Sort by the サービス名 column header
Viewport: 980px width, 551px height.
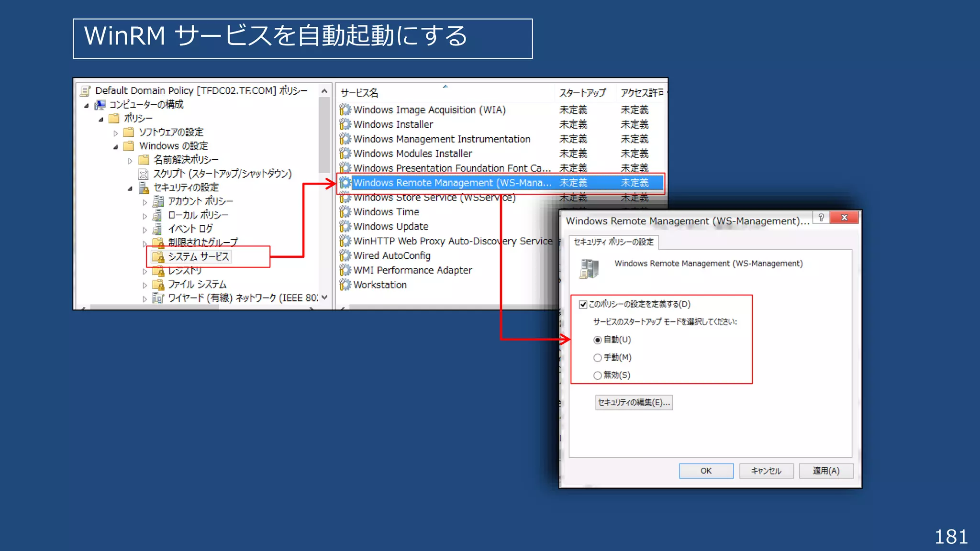click(359, 93)
